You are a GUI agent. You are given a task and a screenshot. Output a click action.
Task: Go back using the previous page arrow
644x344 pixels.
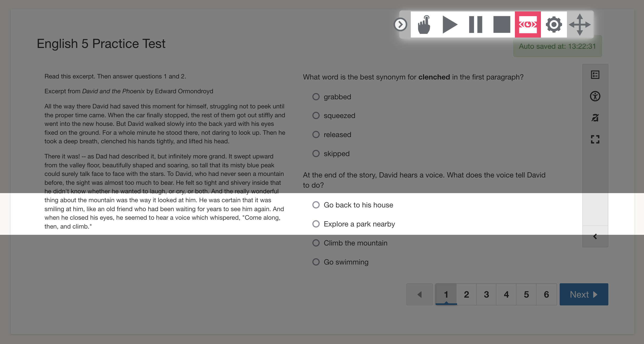click(x=419, y=294)
